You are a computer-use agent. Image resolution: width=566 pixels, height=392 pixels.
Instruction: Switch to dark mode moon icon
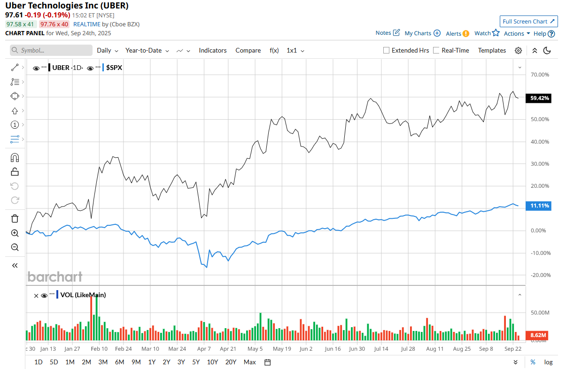(x=547, y=50)
